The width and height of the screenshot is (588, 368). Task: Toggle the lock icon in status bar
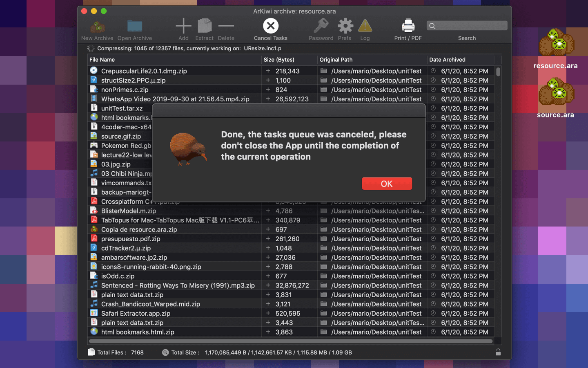coord(498,352)
